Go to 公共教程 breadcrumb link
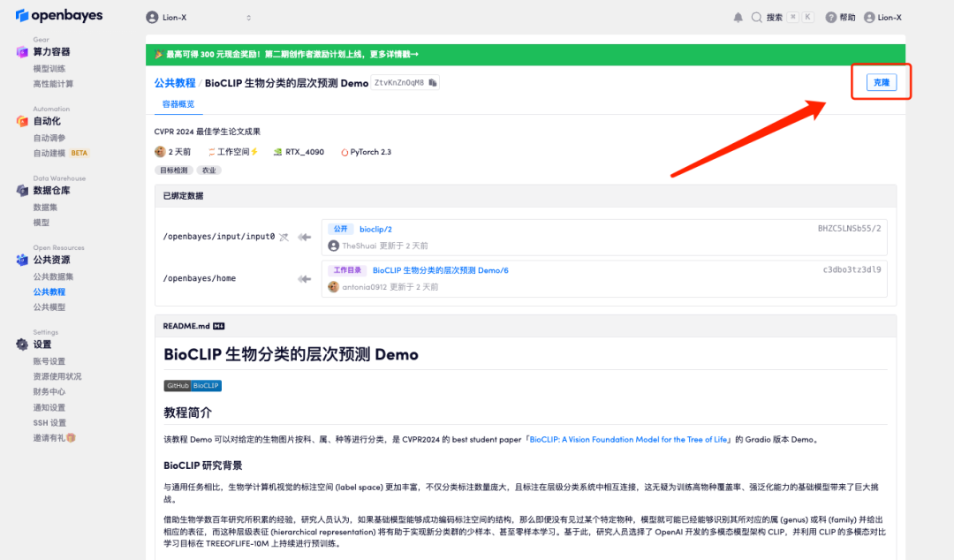954x560 pixels. tap(175, 83)
